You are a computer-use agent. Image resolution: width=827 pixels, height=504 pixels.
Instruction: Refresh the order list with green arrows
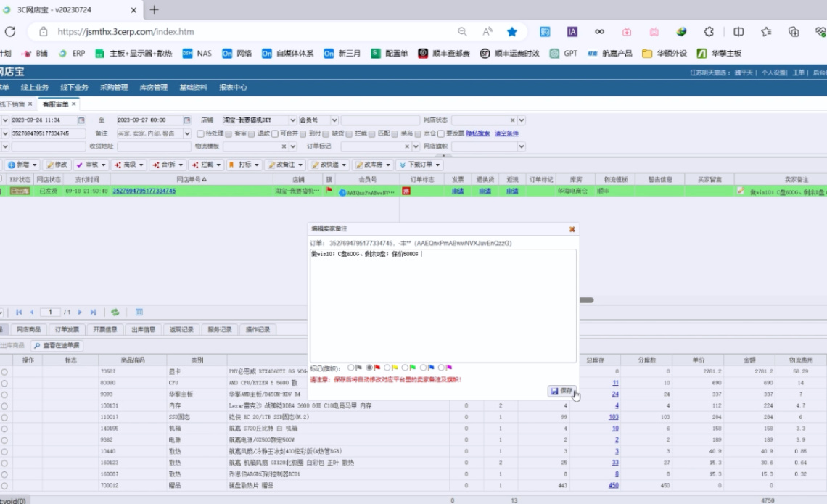(x=115, y=312)
